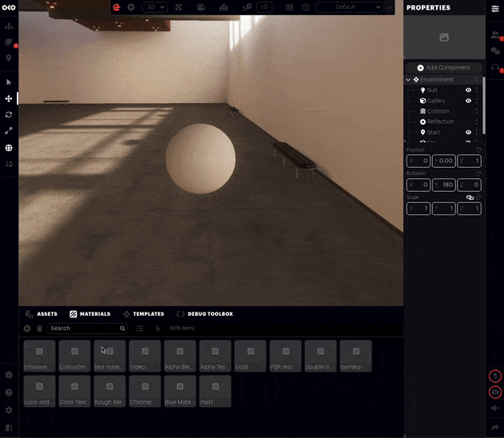Switch materials to list view
504x438 pixels.
(140, 328)
